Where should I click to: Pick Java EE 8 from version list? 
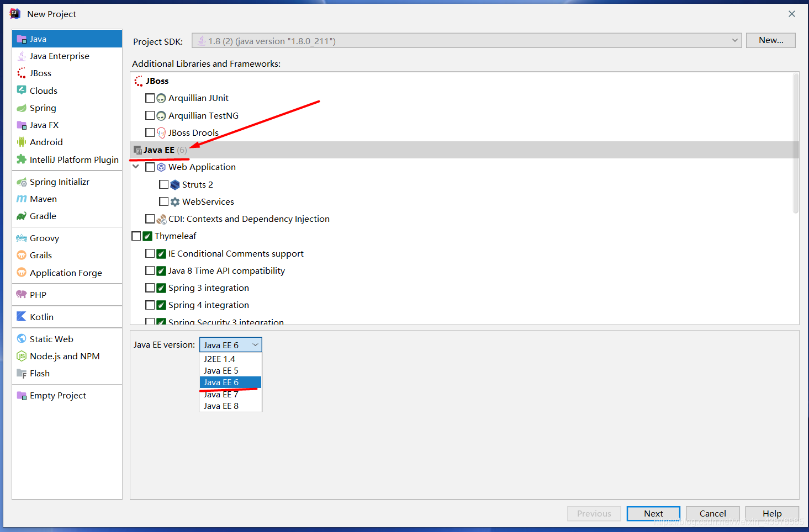point(230,406)
